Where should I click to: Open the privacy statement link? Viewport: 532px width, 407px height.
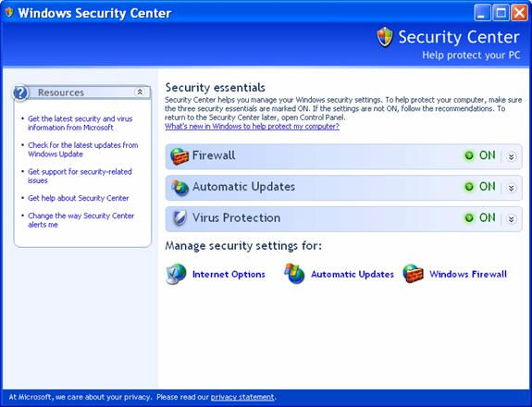point(242,397)
